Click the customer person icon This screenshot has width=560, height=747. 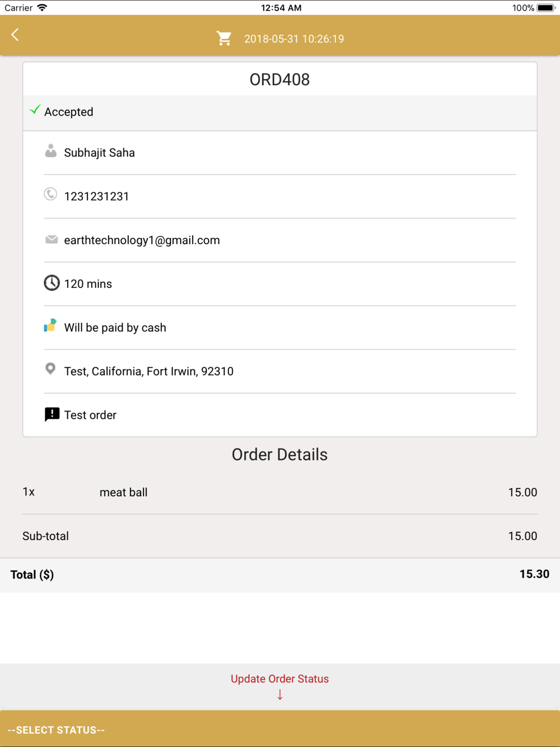pyautogui.click(x=51, y=151)
